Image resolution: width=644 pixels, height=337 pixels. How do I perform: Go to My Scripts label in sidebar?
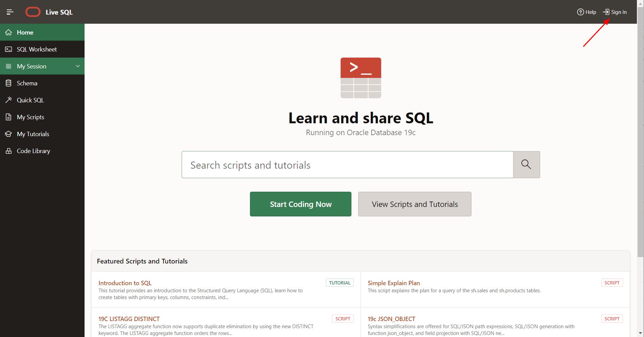point(30,117)
